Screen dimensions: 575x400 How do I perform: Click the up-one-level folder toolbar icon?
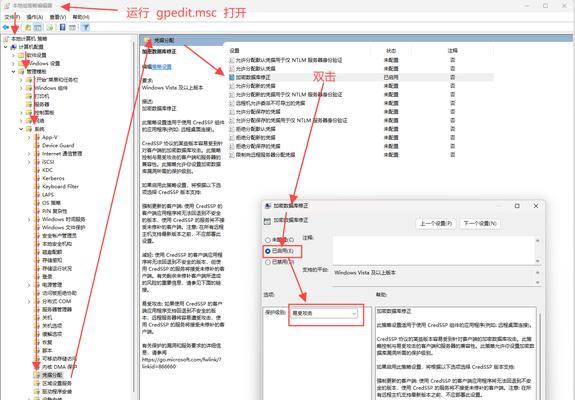(28, 27)
